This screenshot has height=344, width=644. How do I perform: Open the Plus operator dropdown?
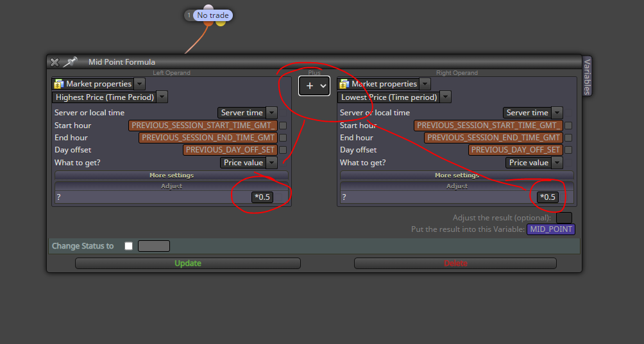click(314, 86)
